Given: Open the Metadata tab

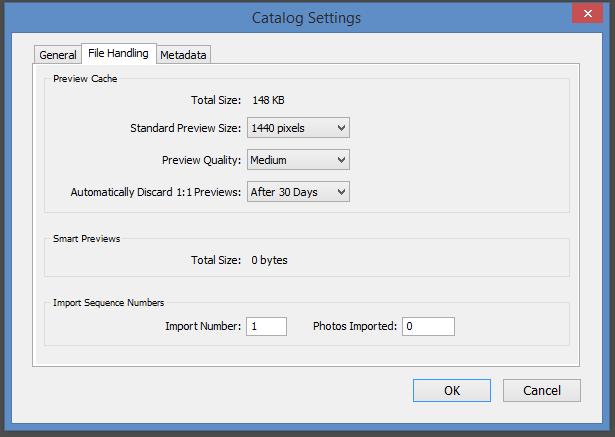Looking at the screenshot, I should tap(183, 55).
